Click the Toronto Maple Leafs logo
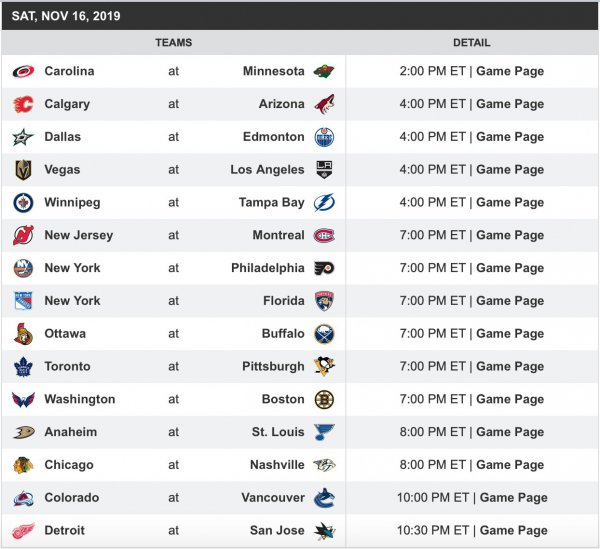Image resolution: width=600 pixels, height=549 pixels. tap(23, 367)
